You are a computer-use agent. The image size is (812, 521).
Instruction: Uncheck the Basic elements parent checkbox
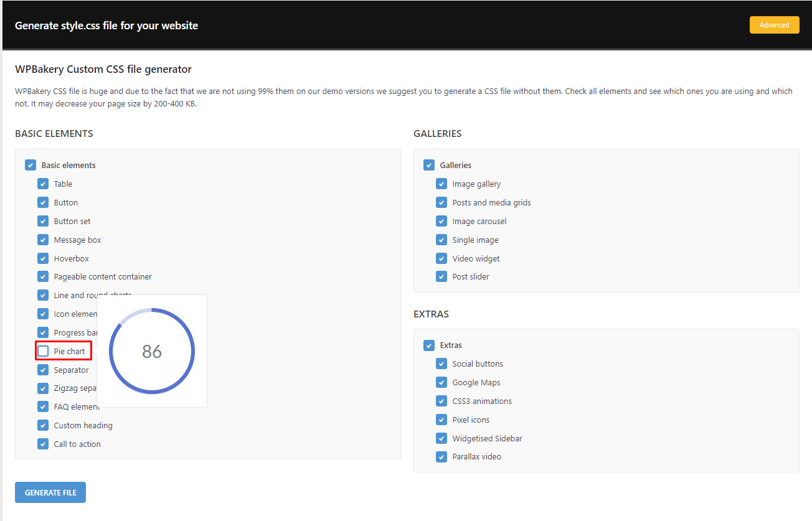tap(31, 165)
